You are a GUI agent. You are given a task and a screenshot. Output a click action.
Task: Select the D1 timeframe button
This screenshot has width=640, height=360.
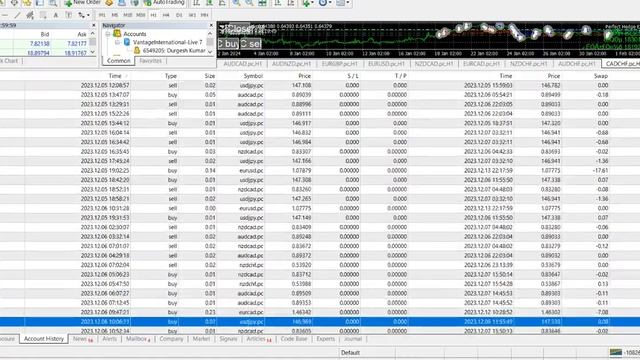[x=179, y=15]
